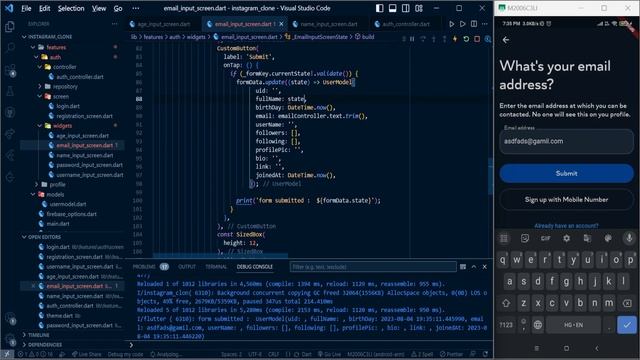Viewport: 640px width, 360px height.
Task: Open widget inspector magnifier in debug toolbar
Action: [488, 39]
